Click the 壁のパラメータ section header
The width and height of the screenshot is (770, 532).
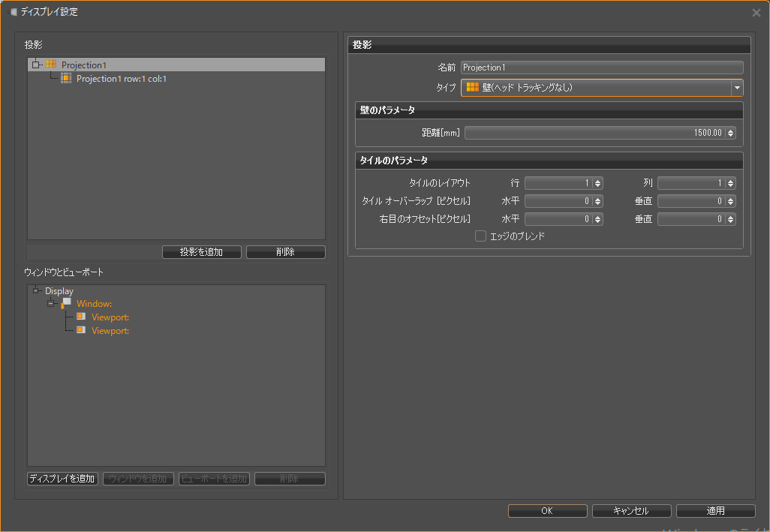tap(549, 110)
